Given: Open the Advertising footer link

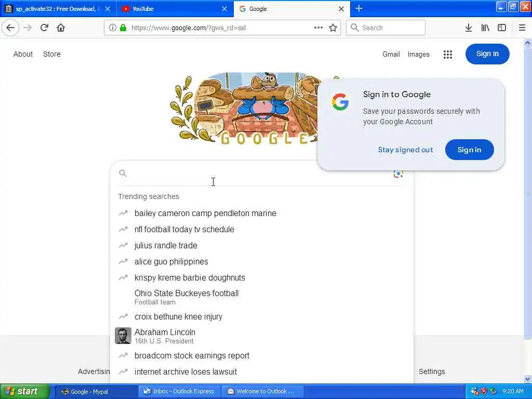Looking at the screenshot, I should (94, 371).
